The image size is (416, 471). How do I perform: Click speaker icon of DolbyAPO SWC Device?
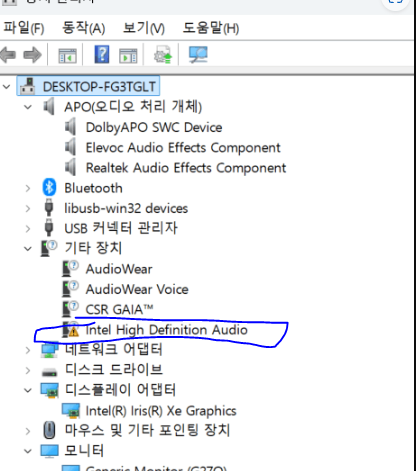70,127
